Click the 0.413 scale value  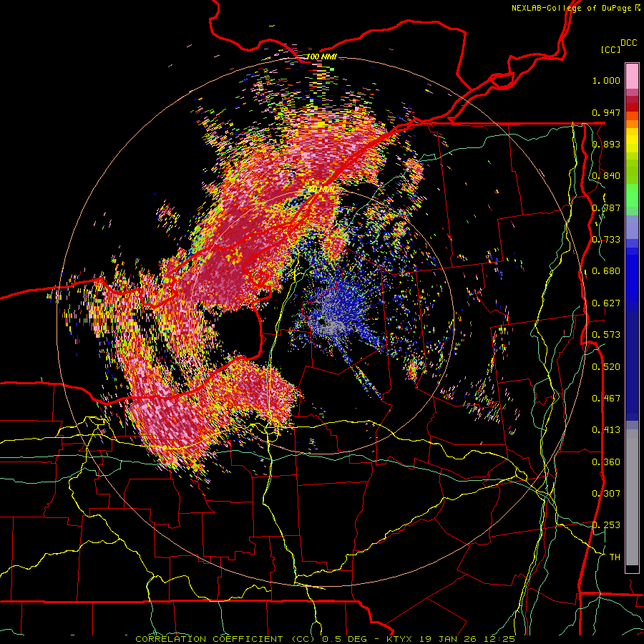606,430
